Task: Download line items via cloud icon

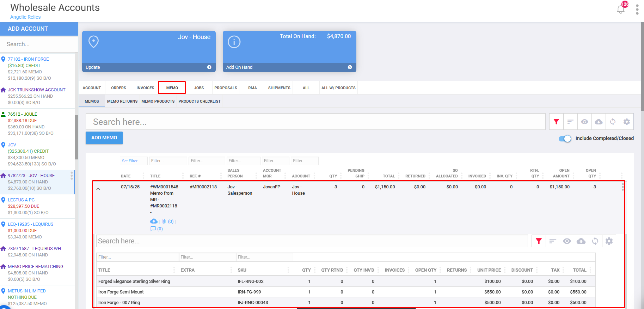Action: (x=581, y=241)
